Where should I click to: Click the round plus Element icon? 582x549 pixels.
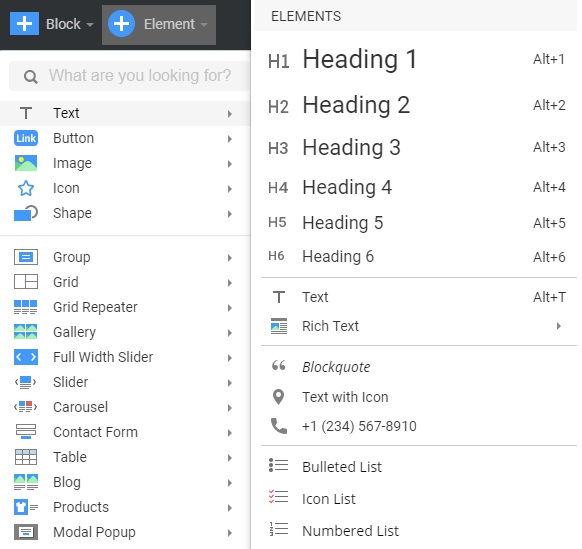pos(121,24)
